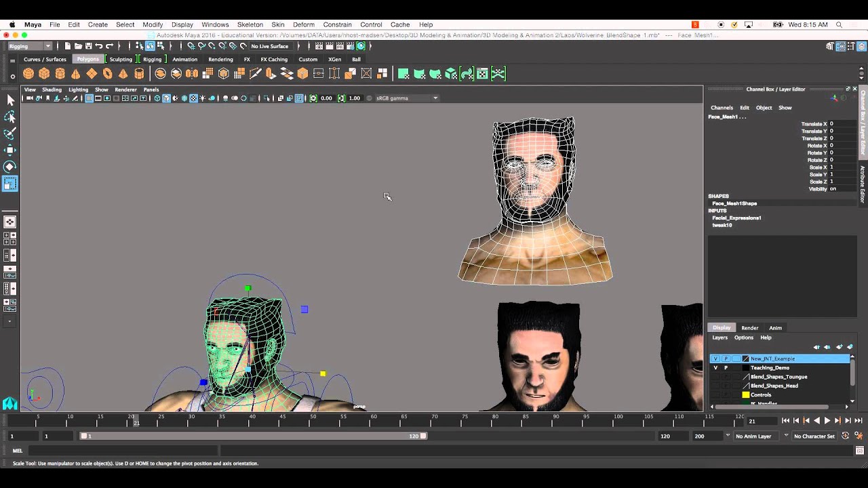868x488 pixels.
Task: Toggle playback P of New_JNT_Example layer
Action: point(726,359)
